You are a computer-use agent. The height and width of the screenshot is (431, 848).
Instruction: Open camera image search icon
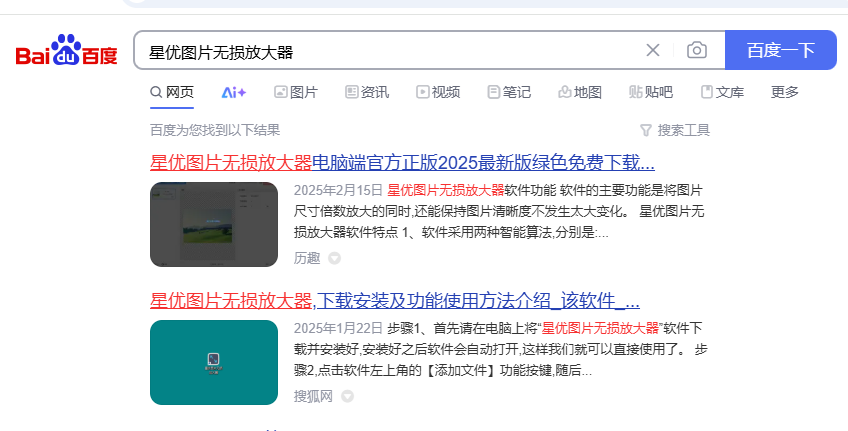[697, 50]
